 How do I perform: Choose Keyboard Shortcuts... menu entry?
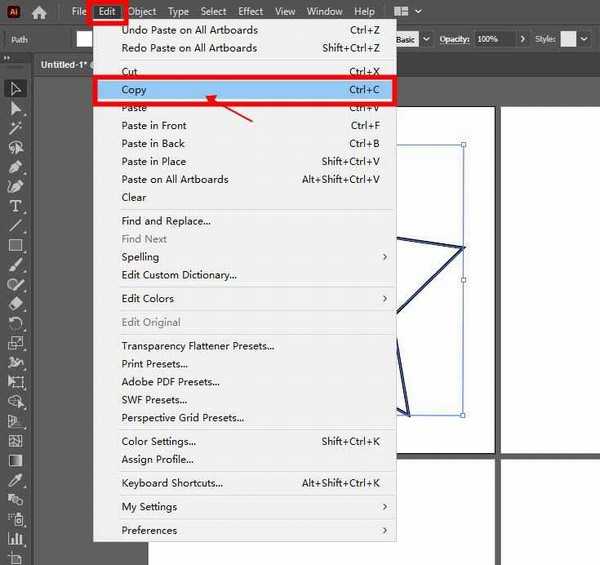click(172, 483)
